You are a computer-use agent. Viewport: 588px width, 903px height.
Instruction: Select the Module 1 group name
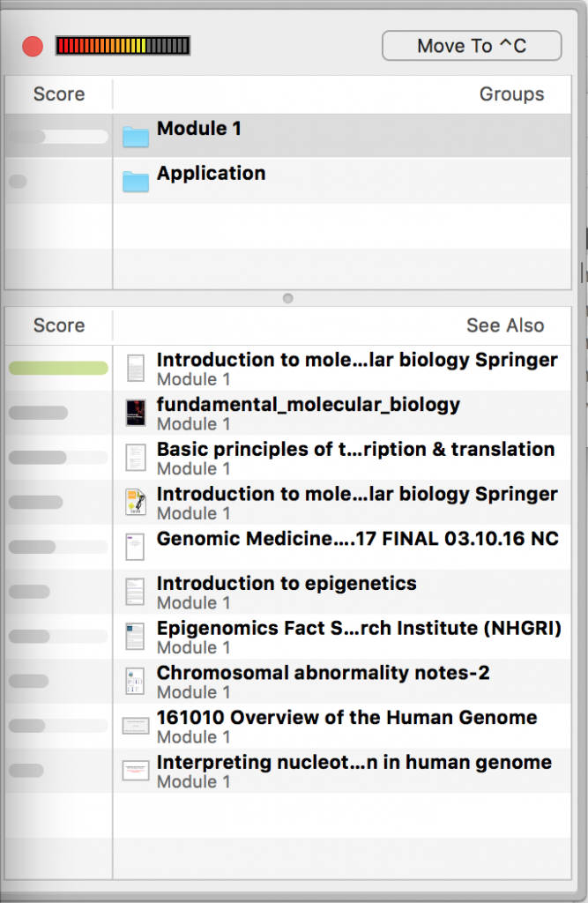198,129
